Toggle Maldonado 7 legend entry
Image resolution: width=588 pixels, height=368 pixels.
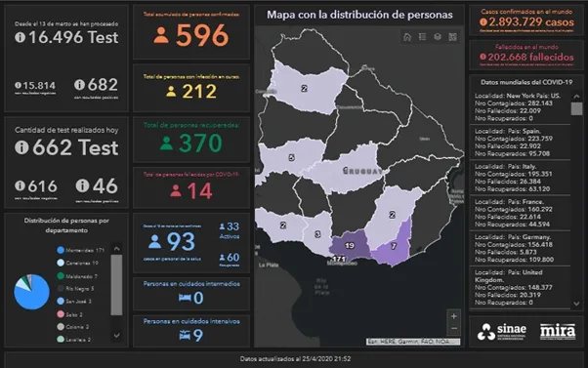tap(77, 276)
